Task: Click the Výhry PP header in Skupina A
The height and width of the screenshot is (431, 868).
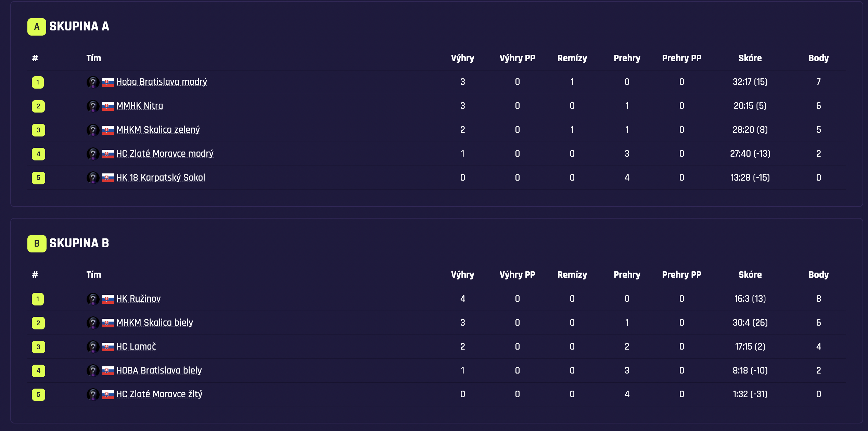Action: click(517, 58)
